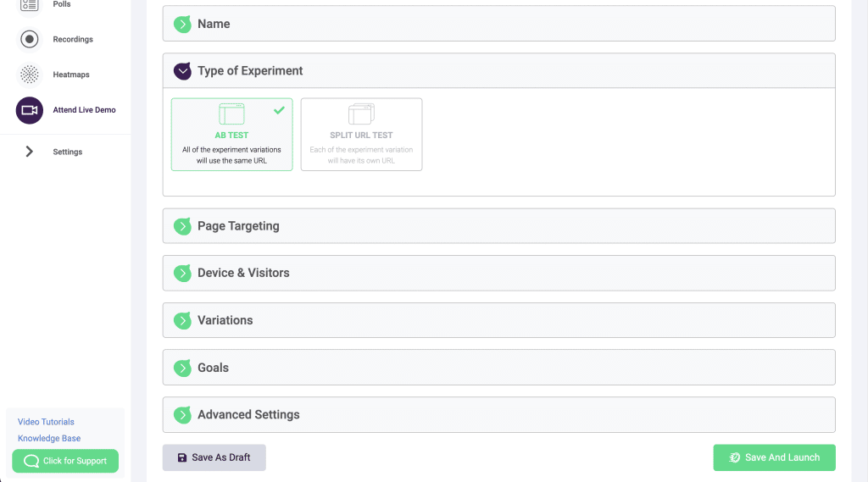Image resolution: width=868 pixels, height=482 pixels.
Task: Click the chat bubble icon on support button
Action: [31, 461]
